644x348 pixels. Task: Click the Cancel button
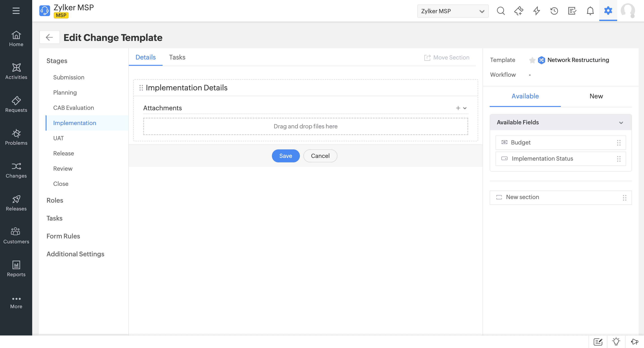(x=320, y=156)
